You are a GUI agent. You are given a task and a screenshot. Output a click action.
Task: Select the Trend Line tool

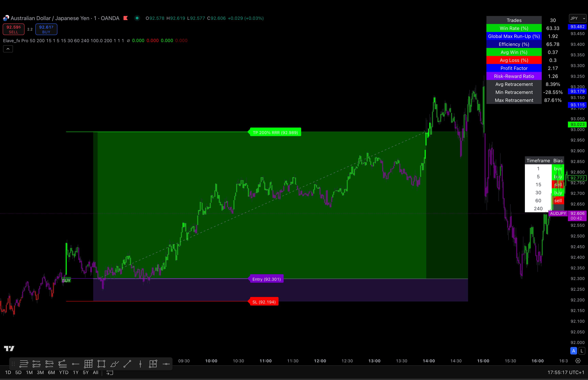pyautogui.click(x=127, y=364)
